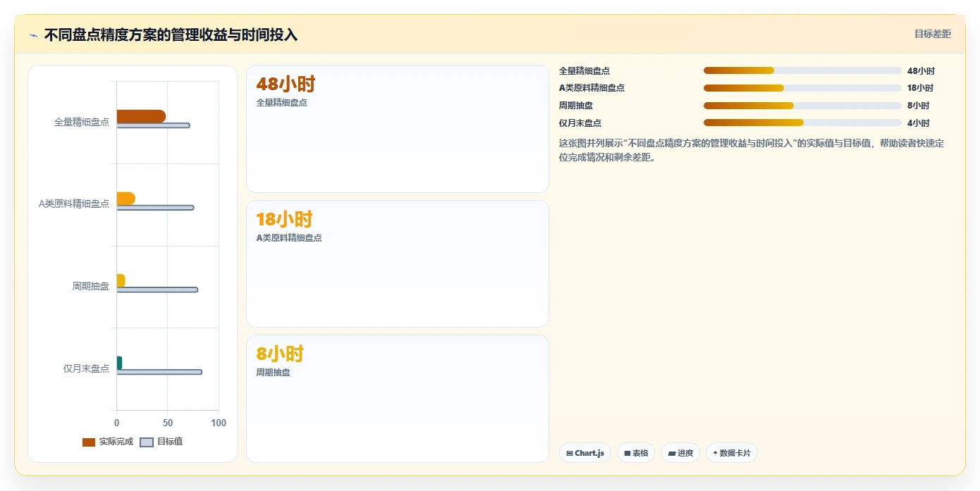Viewport: 980px width, 491px height.
Task: Click the 全量精细盘点 caption in the 48小时 card
Action: (282, 103)
